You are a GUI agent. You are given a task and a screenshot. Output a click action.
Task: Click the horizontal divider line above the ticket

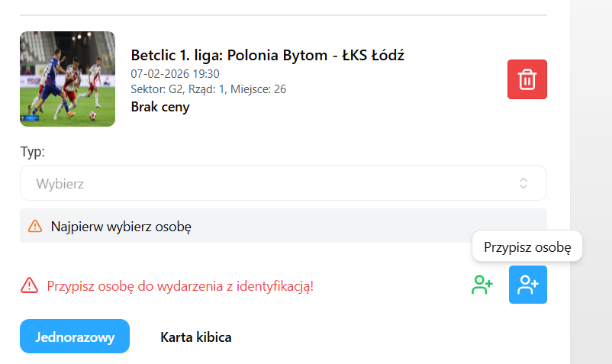[283, 15]
